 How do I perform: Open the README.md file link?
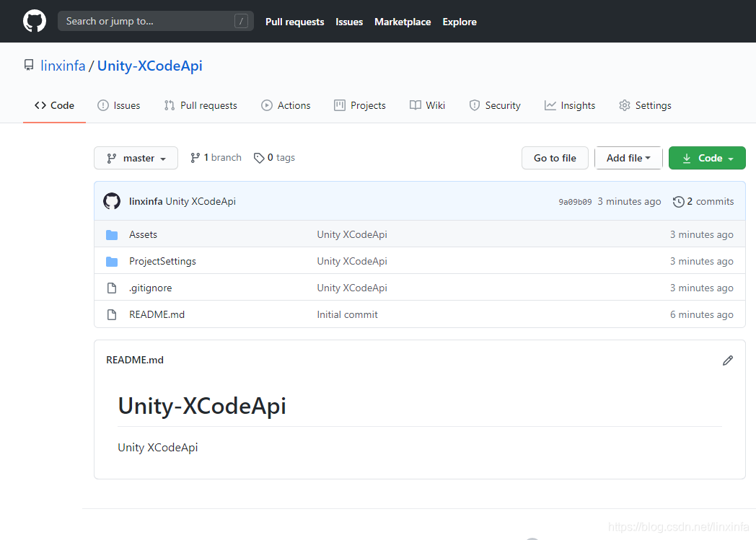coord(157,314)
